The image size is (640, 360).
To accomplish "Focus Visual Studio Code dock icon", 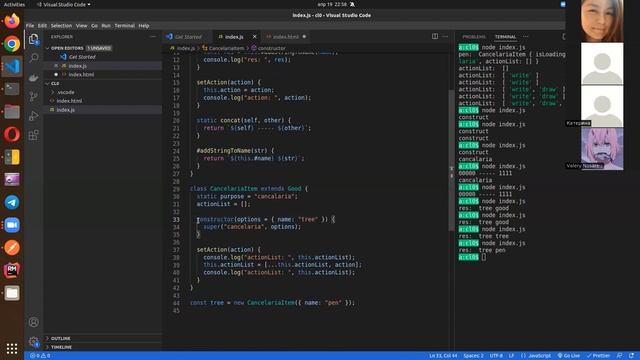I will coord(12,66).
